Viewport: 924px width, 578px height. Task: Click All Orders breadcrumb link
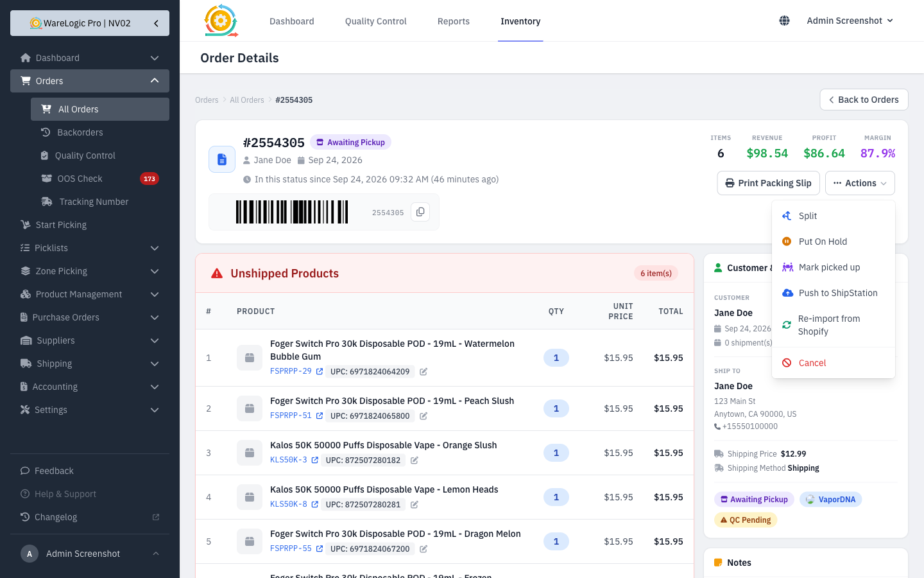click(x=247, y=100)
